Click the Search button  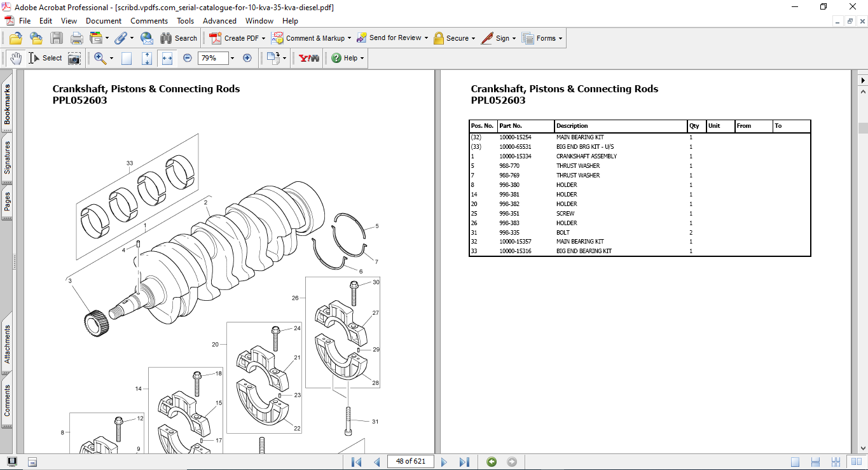point(179,38)
